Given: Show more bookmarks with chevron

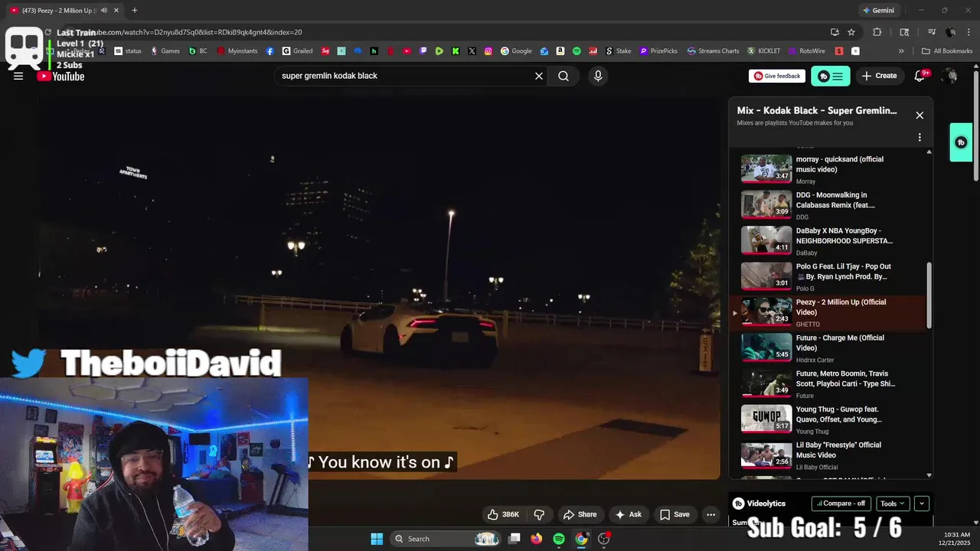Looking at the screenshot, I should pyautogui.click(x=901, y=51).
